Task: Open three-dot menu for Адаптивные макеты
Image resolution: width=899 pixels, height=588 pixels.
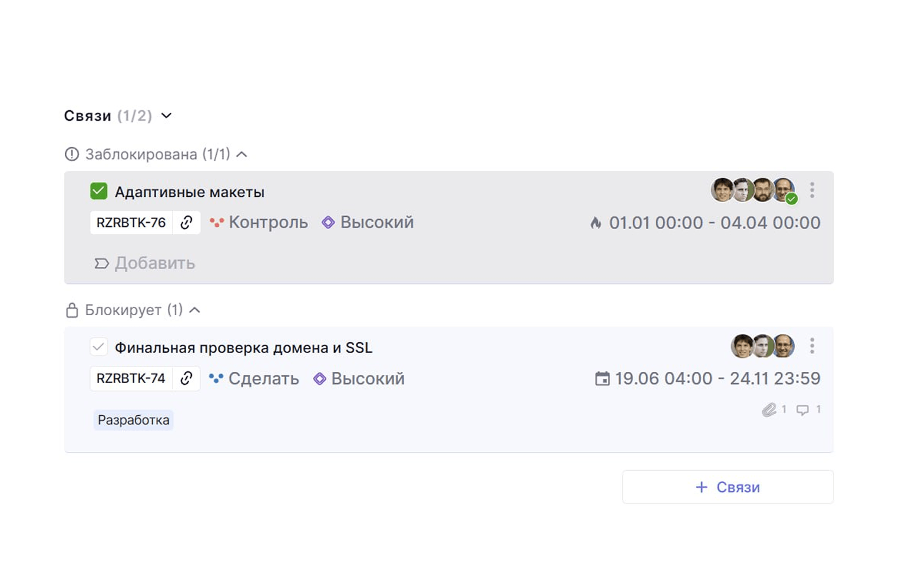Action: click(812, 190)
